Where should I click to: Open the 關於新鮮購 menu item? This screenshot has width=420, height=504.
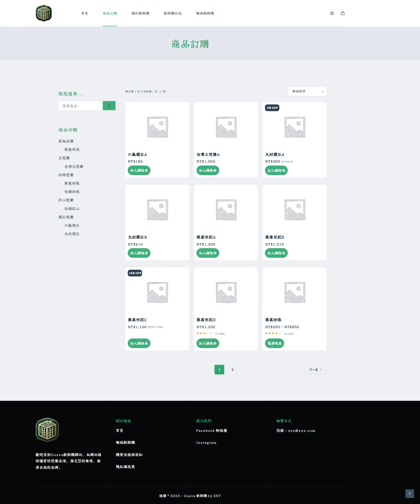click(x=140, y=13)
